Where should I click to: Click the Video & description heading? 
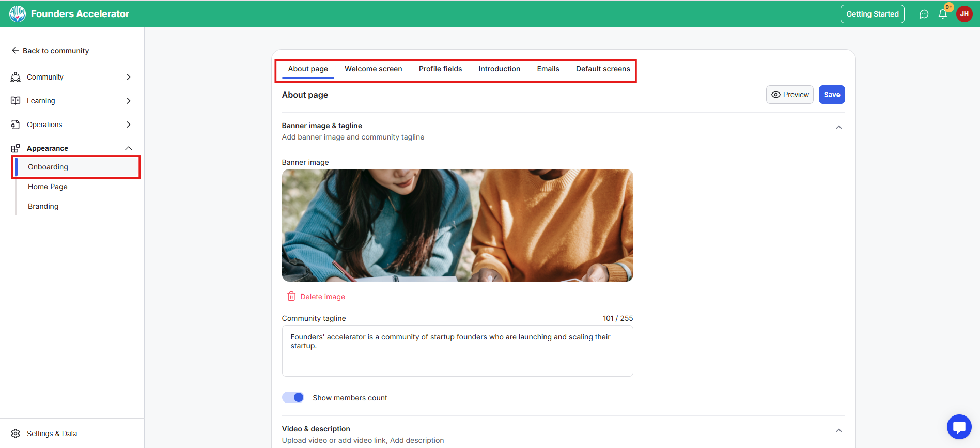tap(316, 429)
